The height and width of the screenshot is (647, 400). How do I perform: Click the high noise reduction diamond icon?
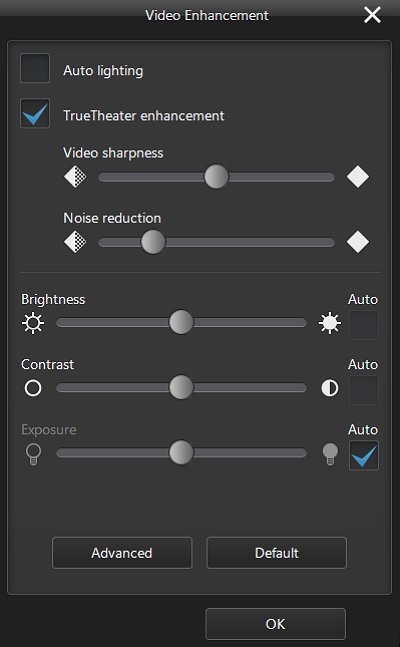click(358, 242)
